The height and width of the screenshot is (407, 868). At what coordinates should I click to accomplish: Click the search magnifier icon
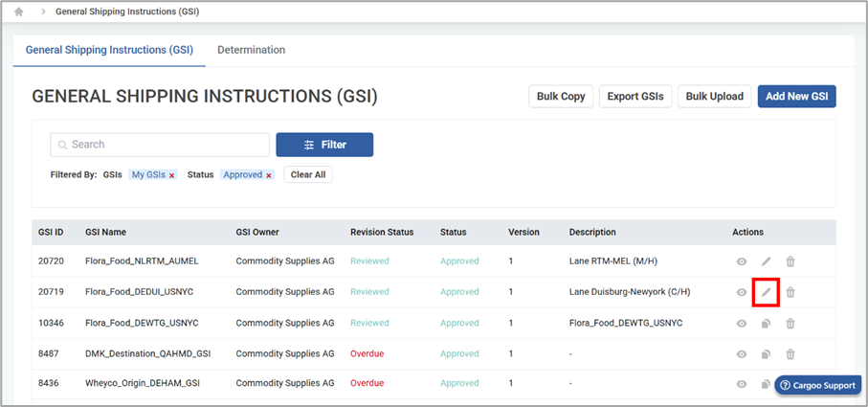click(x=62, y=145)
